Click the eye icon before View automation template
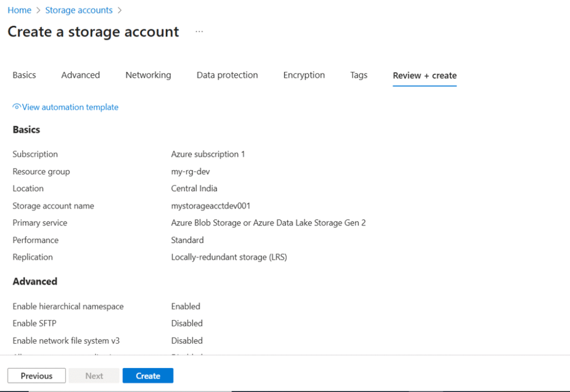570x392 pixels. pyautogui.click(x=17, y=107)
